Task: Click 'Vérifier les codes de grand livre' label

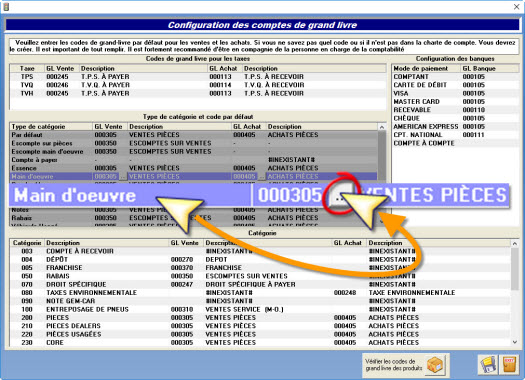Action: coord(394,365)
